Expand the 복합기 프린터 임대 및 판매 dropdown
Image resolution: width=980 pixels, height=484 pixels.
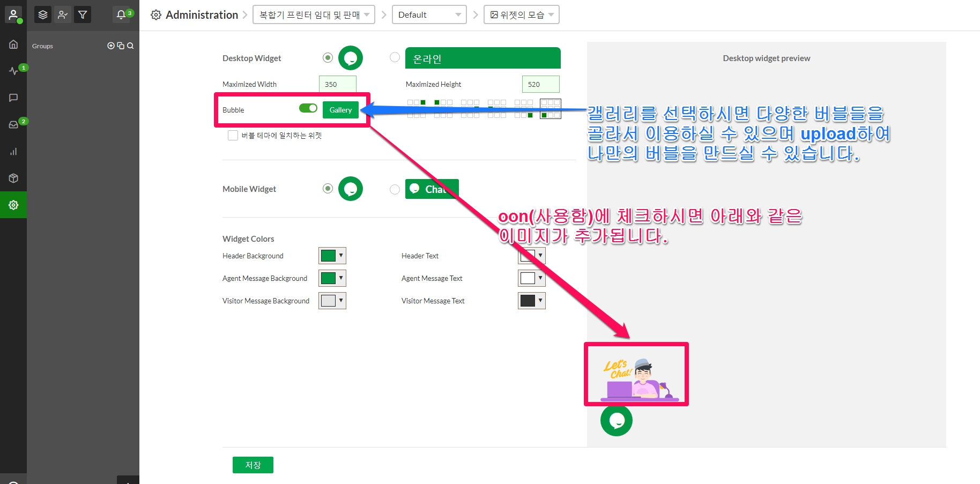click(314, 15)
